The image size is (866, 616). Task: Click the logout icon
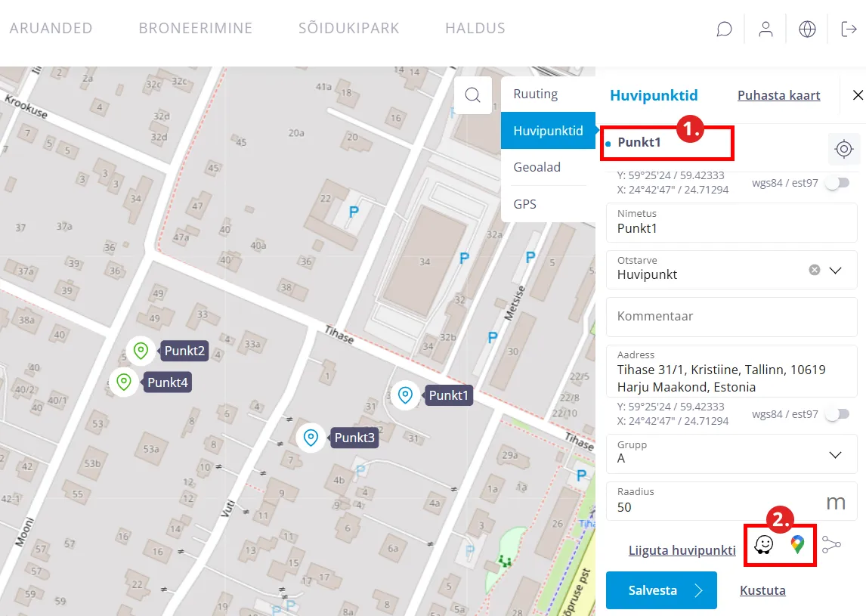pyautogui.click(x=849, y=29)
